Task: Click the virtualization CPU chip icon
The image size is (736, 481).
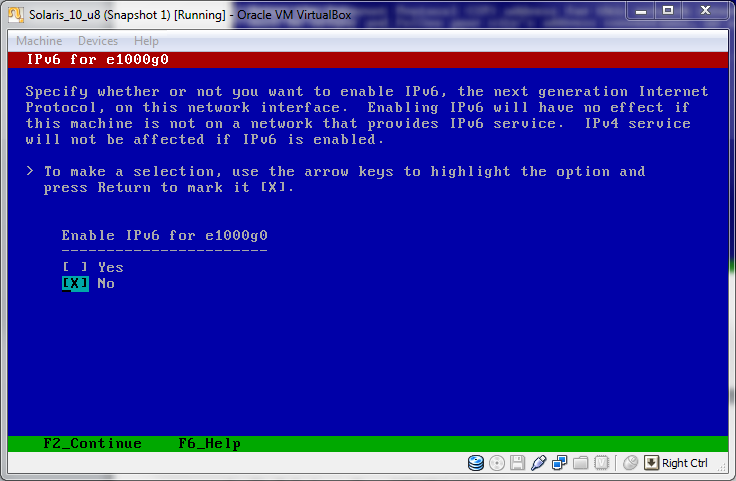Action: tap(601, 463)
